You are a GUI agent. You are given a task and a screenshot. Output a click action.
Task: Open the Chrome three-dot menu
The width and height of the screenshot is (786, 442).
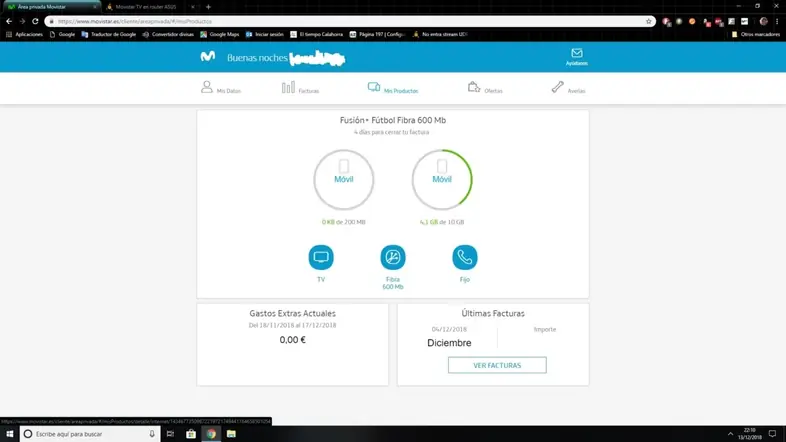coord(777,22)
